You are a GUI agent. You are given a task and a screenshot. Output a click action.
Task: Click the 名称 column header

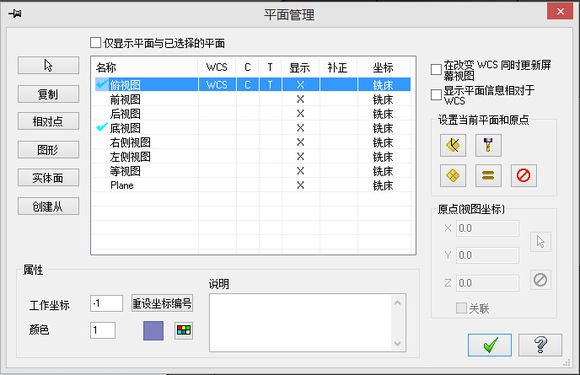(145, 67)
